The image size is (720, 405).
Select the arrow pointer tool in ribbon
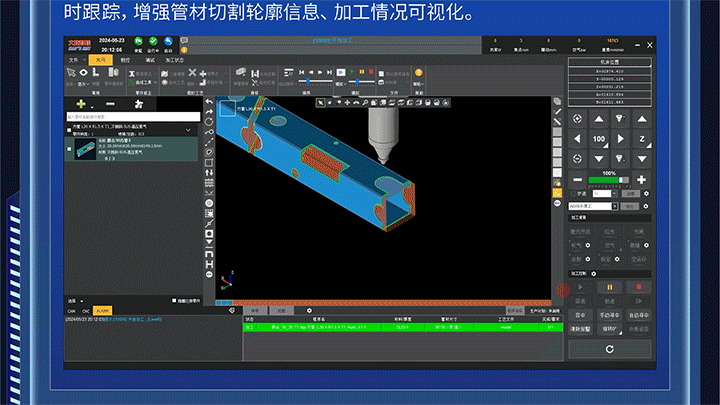coord(70,73)
